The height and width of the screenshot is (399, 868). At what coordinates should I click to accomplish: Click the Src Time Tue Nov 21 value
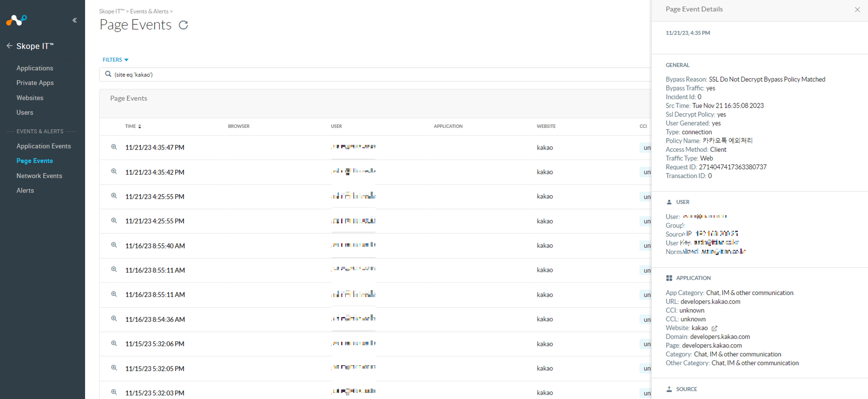click(x=728, y=106)
